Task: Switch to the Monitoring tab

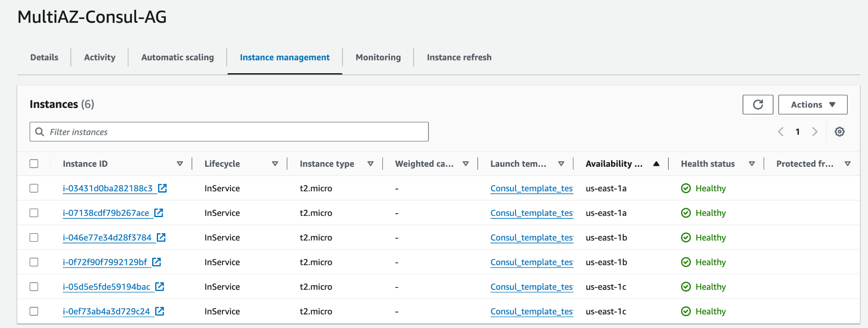Action: point(378,57)
